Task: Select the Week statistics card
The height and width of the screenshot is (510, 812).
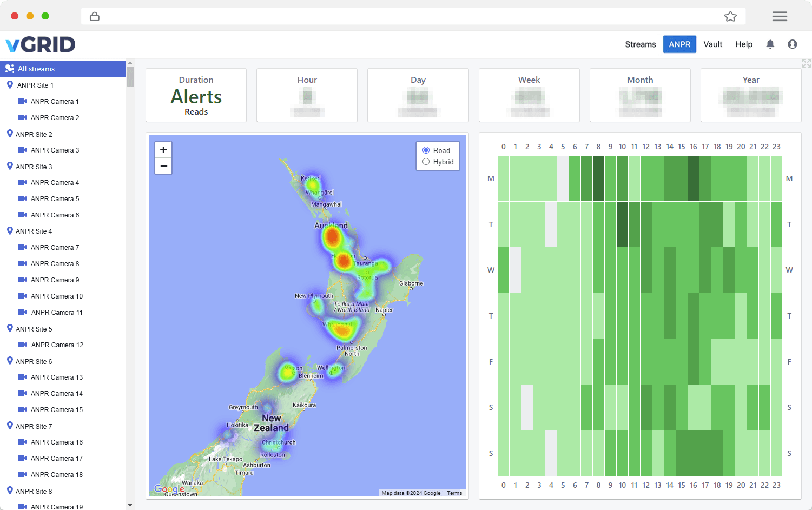Action: pos(529,95)
